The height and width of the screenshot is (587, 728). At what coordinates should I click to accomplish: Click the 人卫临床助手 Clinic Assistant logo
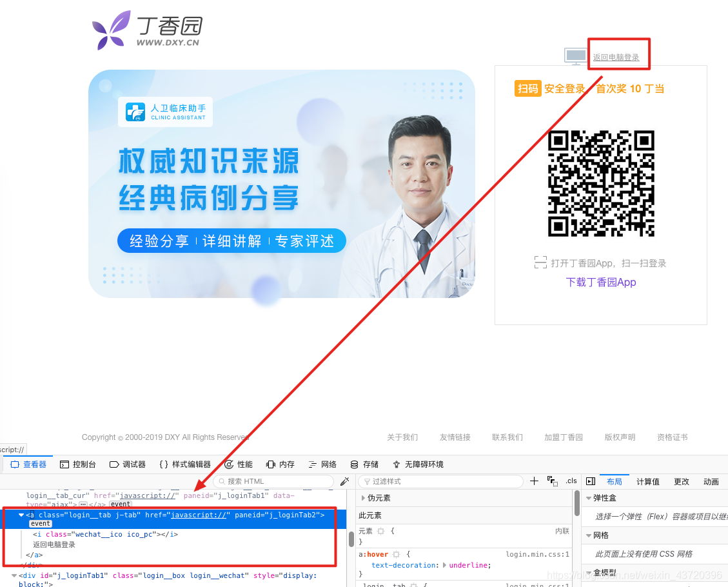tap(165, 112)
